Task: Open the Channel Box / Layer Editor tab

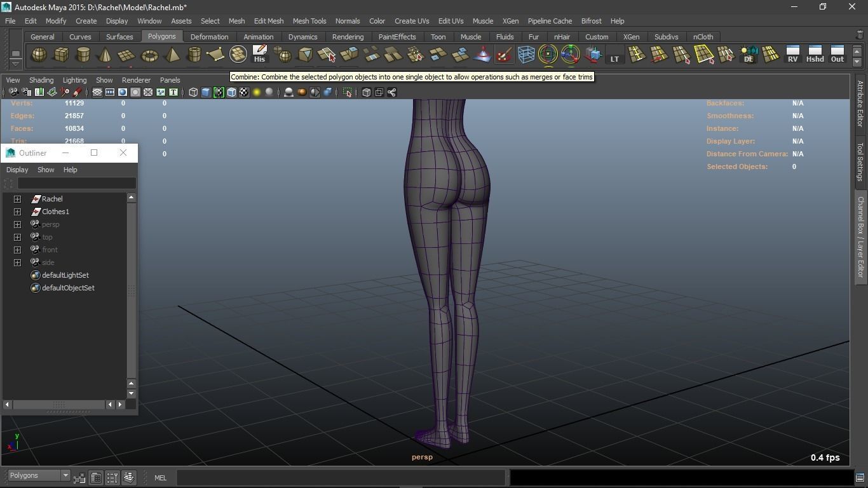Action: tap(860, 236)
